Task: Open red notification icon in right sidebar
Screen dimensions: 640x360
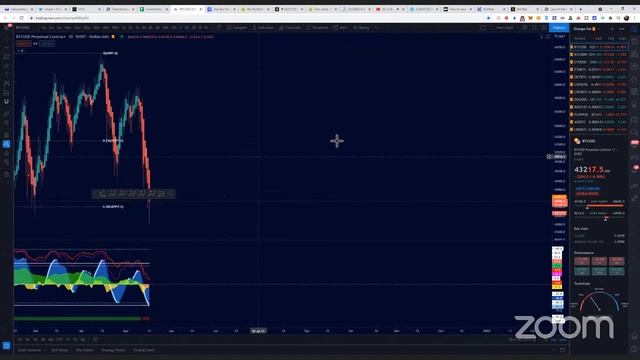Action: tap(634, 143)
